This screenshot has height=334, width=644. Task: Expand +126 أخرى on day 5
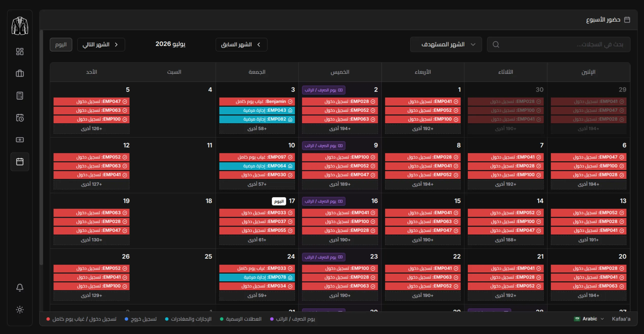92,129
